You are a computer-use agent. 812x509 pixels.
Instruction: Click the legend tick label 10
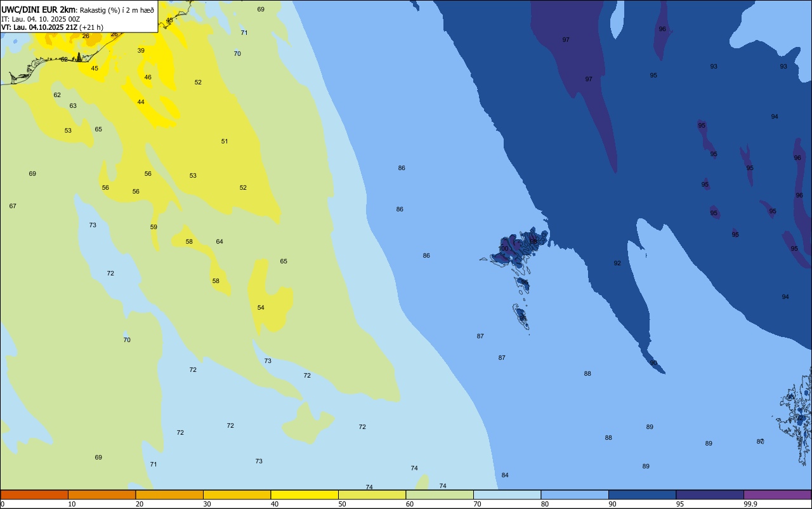[72, 504]
